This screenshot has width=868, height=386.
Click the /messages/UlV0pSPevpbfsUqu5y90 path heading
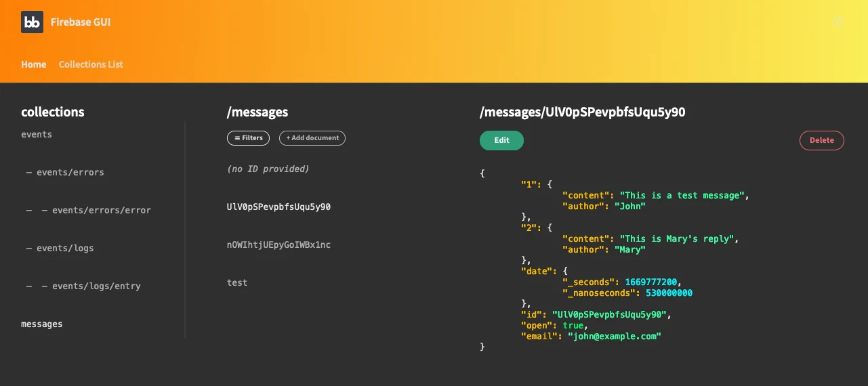pos(583,112)
